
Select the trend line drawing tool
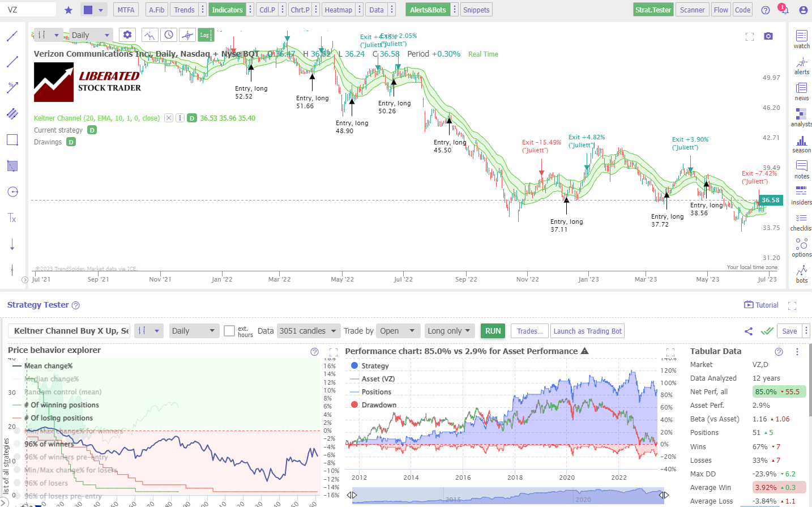(x=12, y=36)
